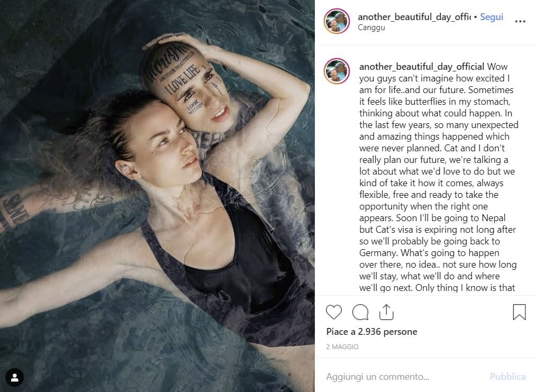This screenshot has width=536, height=392.
Task: Like the post with the heart icon
Action: pos(334,312)
